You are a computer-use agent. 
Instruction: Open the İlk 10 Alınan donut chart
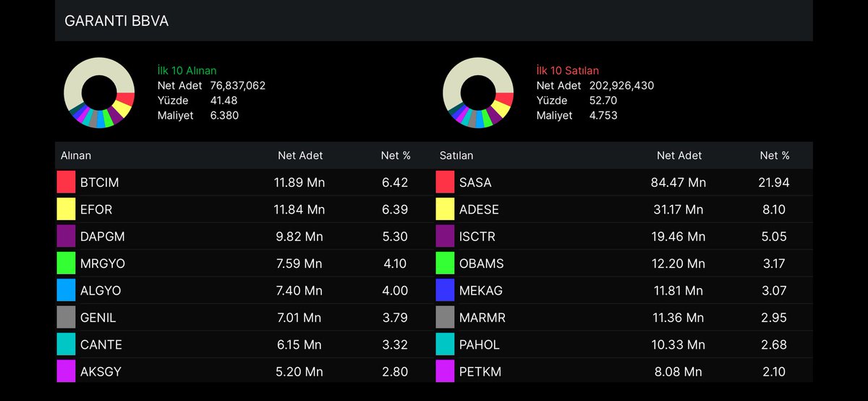coord(99,93)
